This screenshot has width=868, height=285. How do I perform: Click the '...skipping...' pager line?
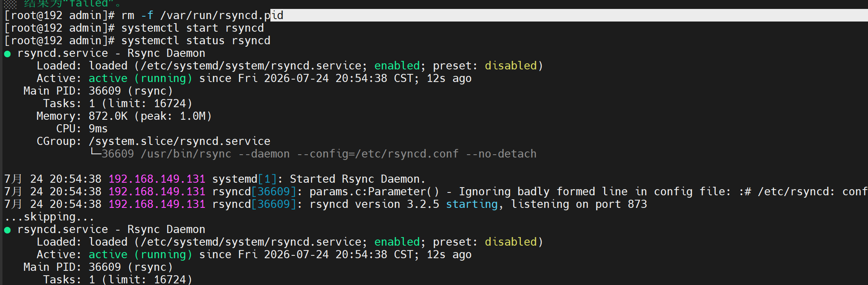(50, 217)
